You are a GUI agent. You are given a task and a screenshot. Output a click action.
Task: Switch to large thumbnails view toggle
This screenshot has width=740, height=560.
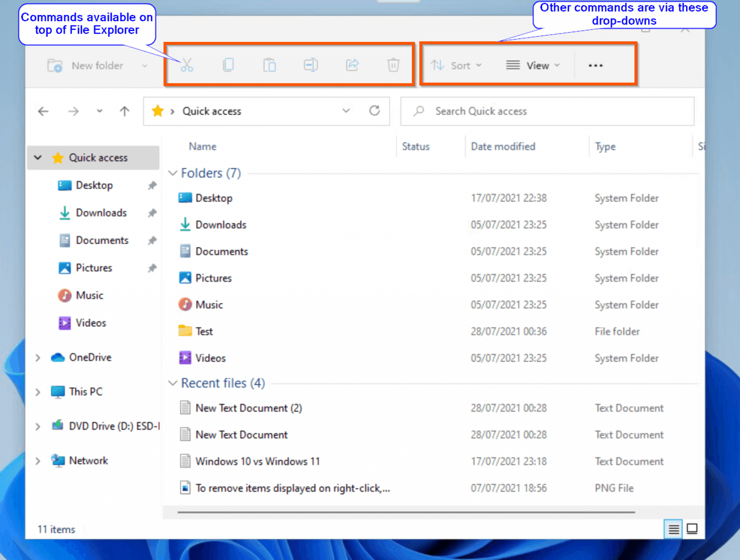click(692, 529)
